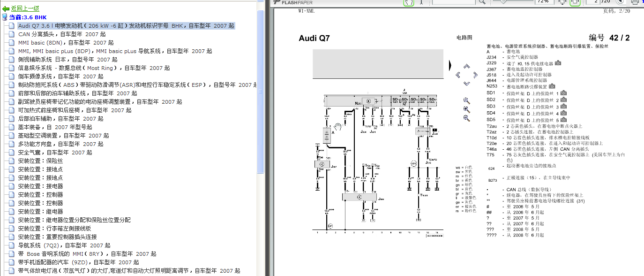Select 当前:3.6 BHK heading text

coord(28,17)
